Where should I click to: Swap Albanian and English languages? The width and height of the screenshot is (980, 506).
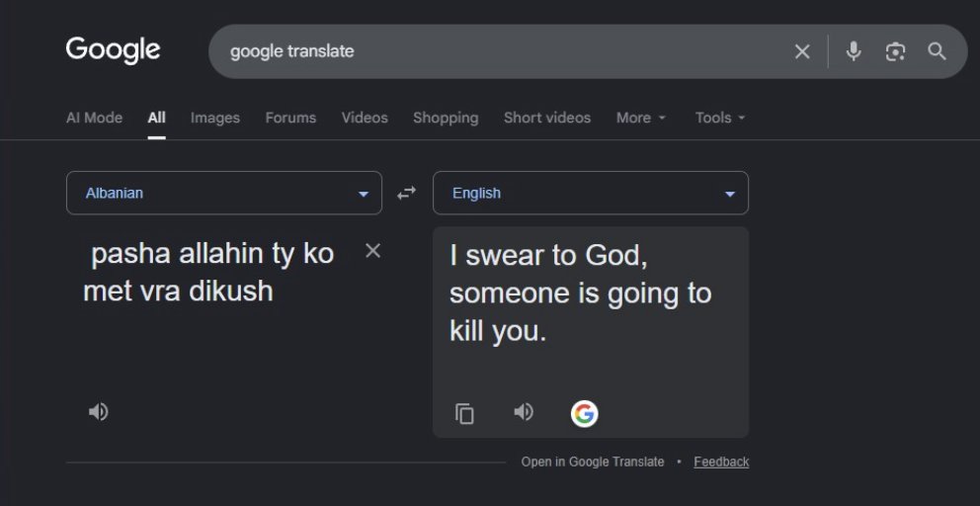(407, 194)
